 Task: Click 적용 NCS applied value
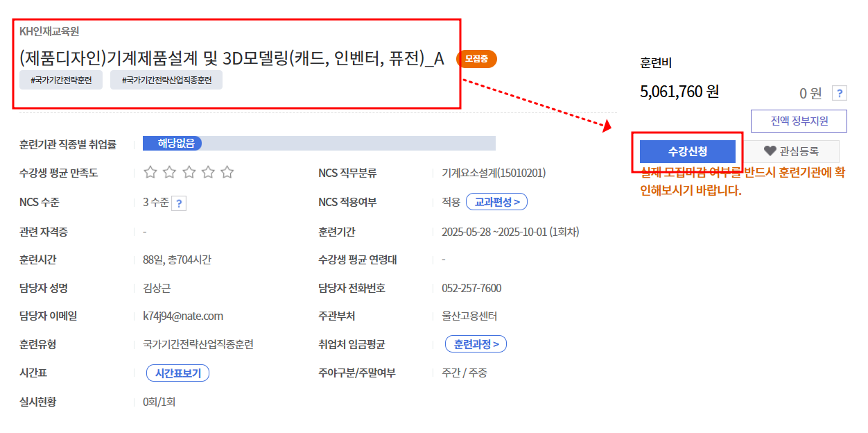(x=451, y=202)
